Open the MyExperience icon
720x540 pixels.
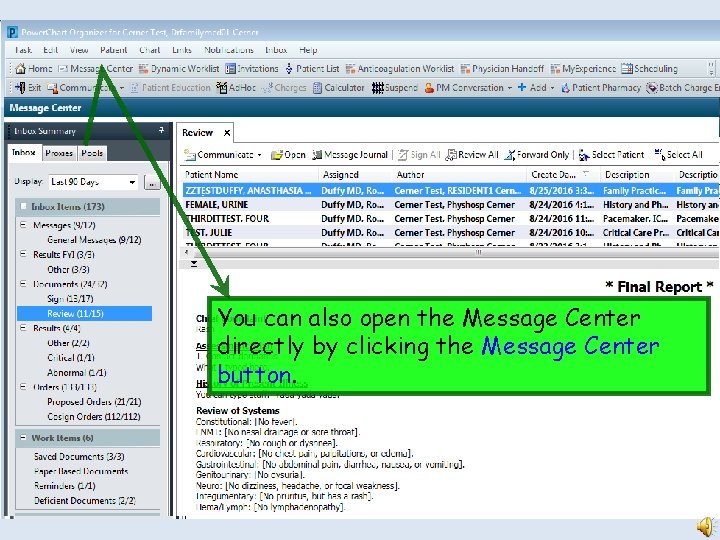click(x=555, y=68)
